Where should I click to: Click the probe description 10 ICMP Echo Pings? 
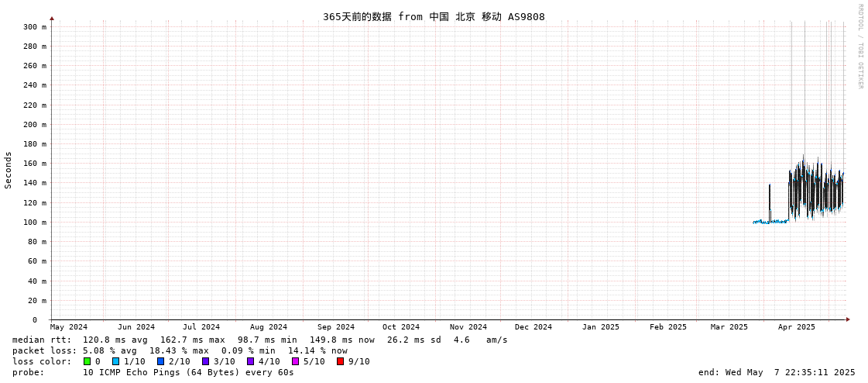188,372
